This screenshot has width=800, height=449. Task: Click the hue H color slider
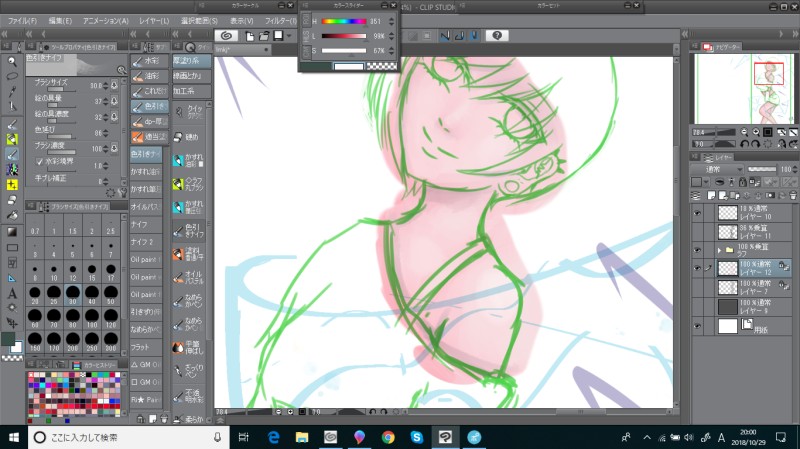(344, 21)
